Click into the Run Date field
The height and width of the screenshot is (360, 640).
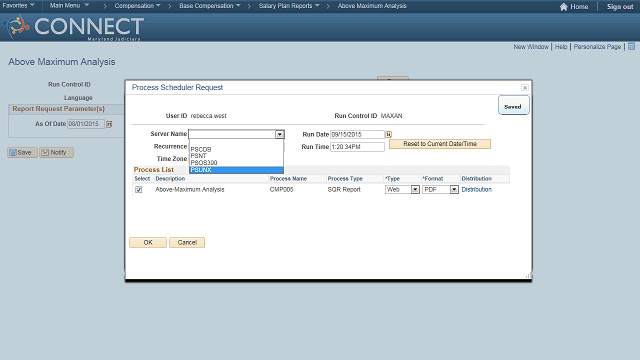coord(357,134)
